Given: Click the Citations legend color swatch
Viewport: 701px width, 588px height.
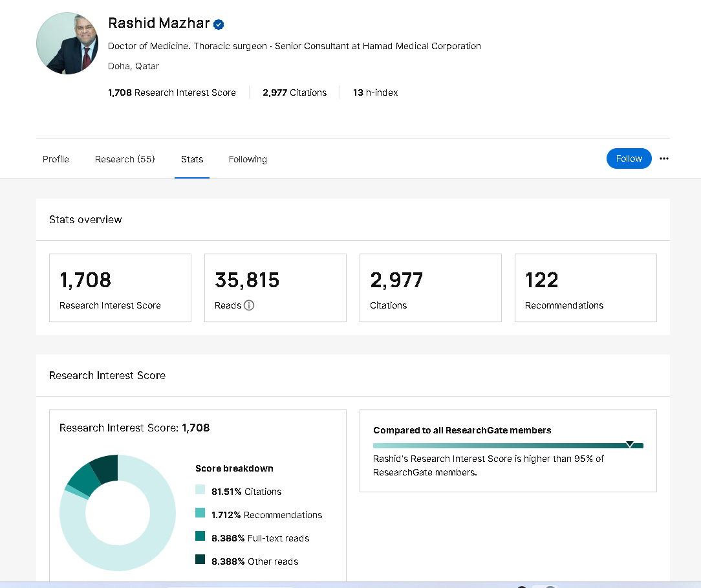Looking at the screenshot, I should pos(200,491).
